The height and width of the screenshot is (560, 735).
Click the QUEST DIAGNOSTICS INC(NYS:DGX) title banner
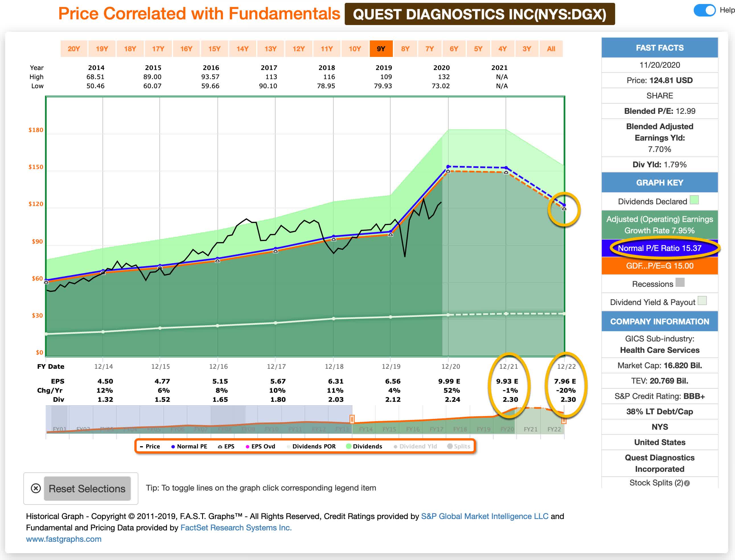coord(480,14)
